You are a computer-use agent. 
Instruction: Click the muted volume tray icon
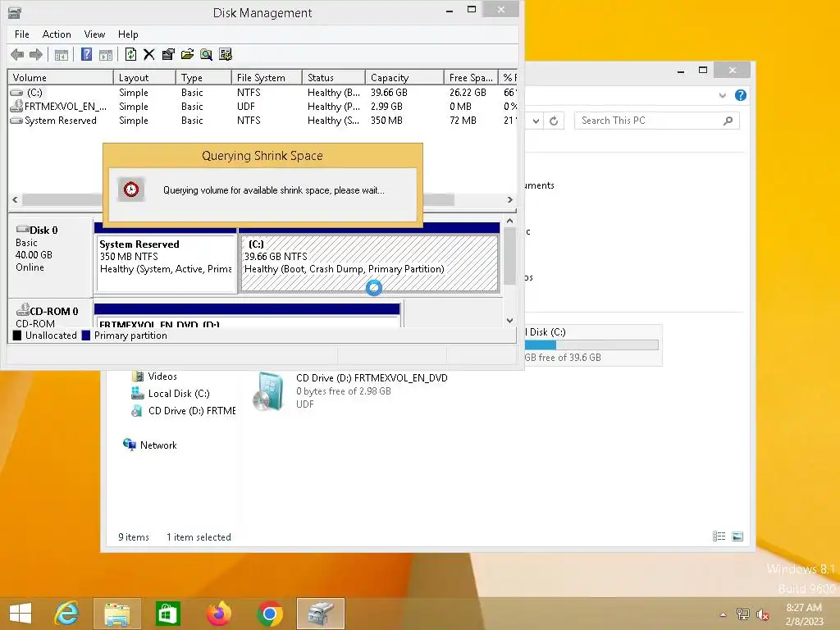pos(762,614)
